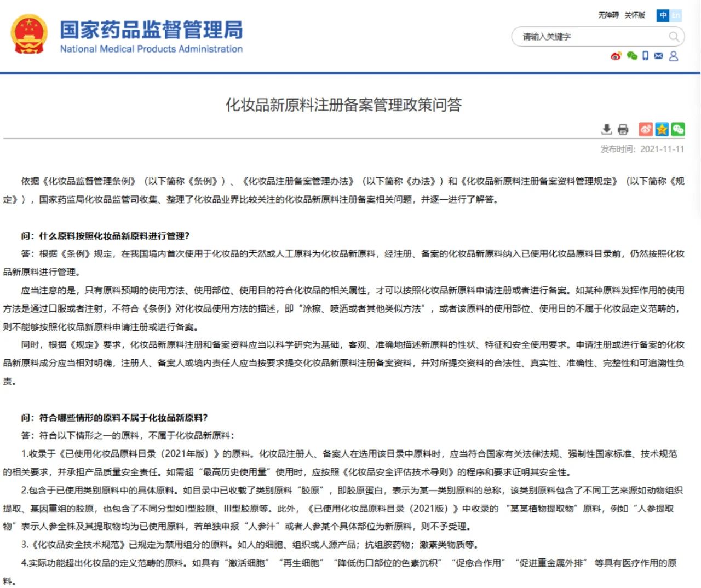The height and width of the screenshot is (588, 701).
Task: Share the article to QQ Zone star icon
Action: coord(662,129)
